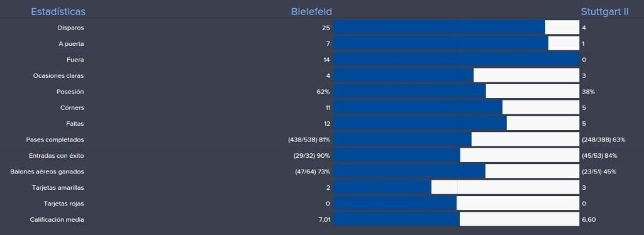This screenshot has height=235, width=644.
Task: Select the Estadísticas heading
Action: point(58,11)
